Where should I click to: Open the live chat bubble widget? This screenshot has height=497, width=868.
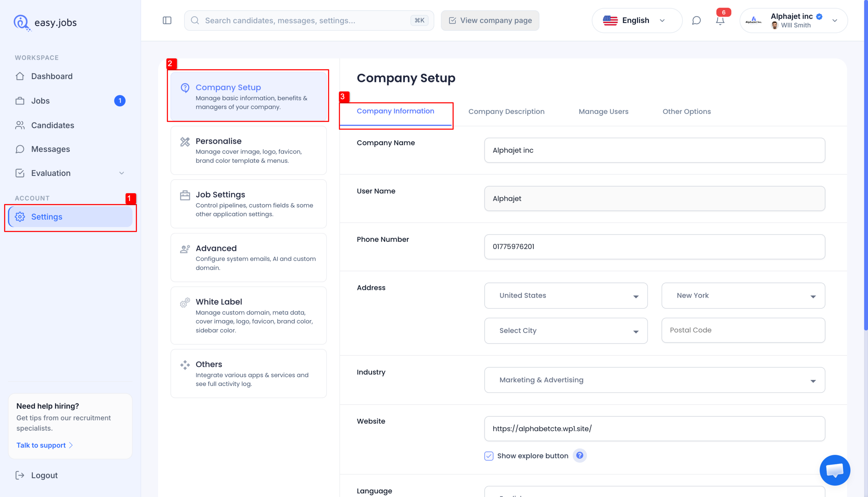[x=834, y=470]
